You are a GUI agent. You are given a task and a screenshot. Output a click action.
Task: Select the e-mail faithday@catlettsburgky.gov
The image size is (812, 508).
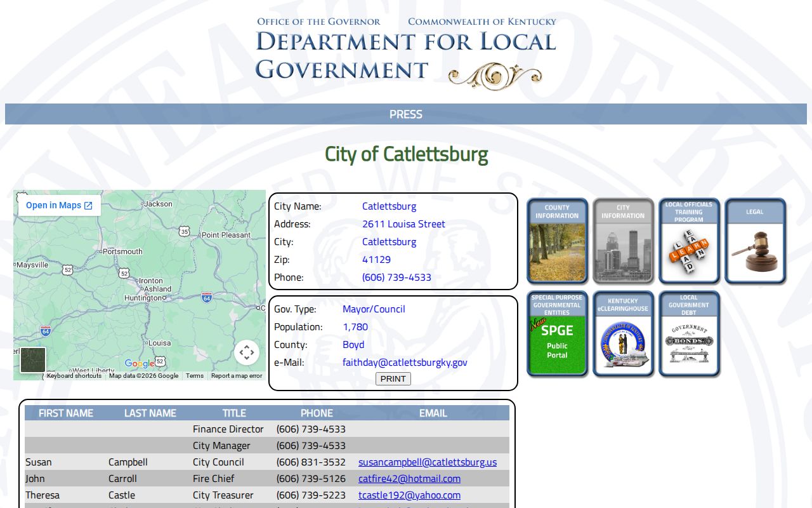(x=405, y=363)
